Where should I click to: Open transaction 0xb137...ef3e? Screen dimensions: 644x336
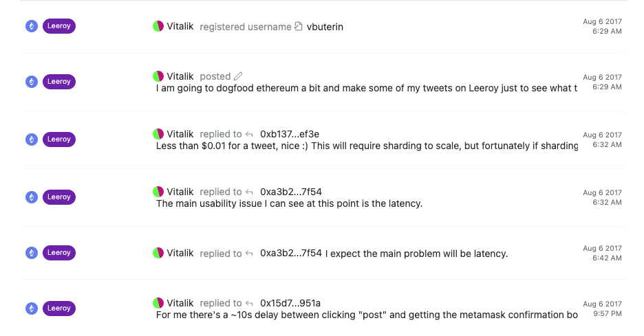click(290, 134)
